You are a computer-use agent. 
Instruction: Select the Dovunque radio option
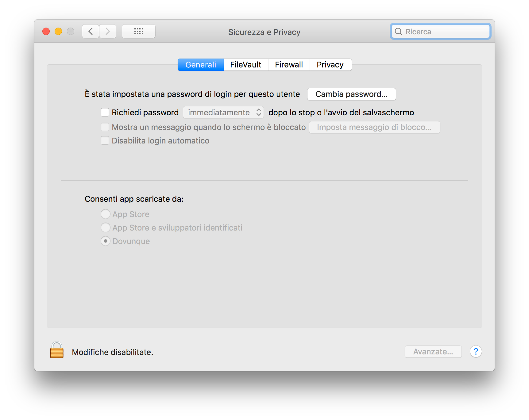pyautogui.click(x=106, y=241)
